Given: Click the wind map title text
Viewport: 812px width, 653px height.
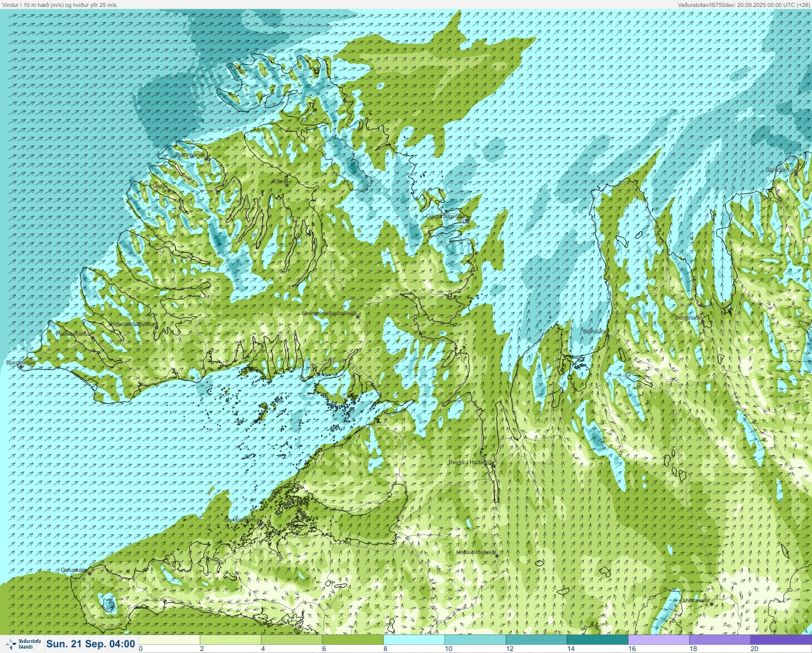Looking at the screenshot, I should point(60,4).
